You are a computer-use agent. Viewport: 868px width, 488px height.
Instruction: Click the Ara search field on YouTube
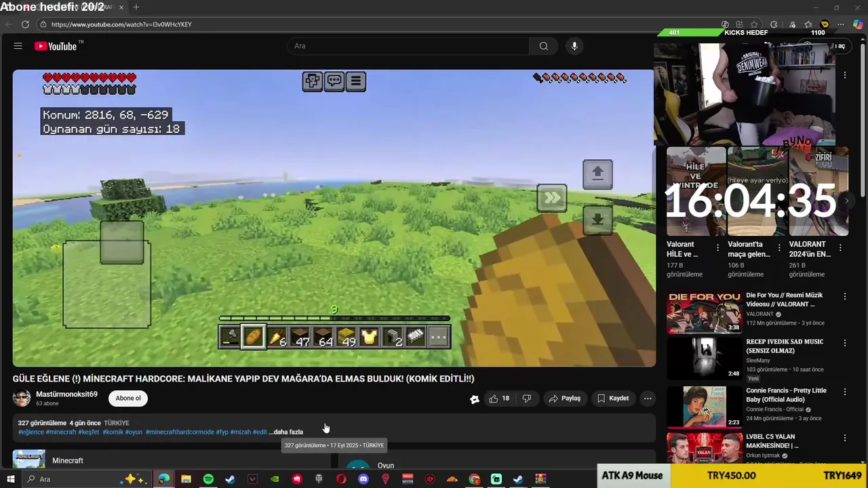tap(410, 46)
